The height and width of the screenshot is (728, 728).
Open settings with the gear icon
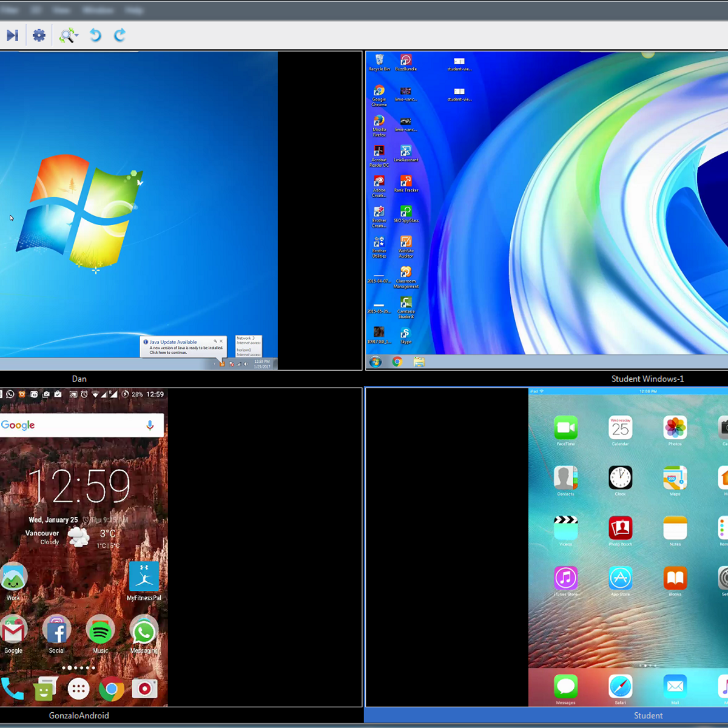(39, 35)
